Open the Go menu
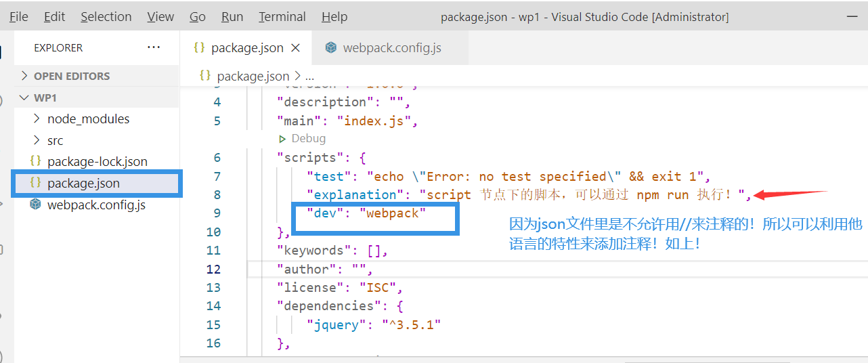Image resolution: width=868 pixels, height=363 pixels. click(198, 17)
